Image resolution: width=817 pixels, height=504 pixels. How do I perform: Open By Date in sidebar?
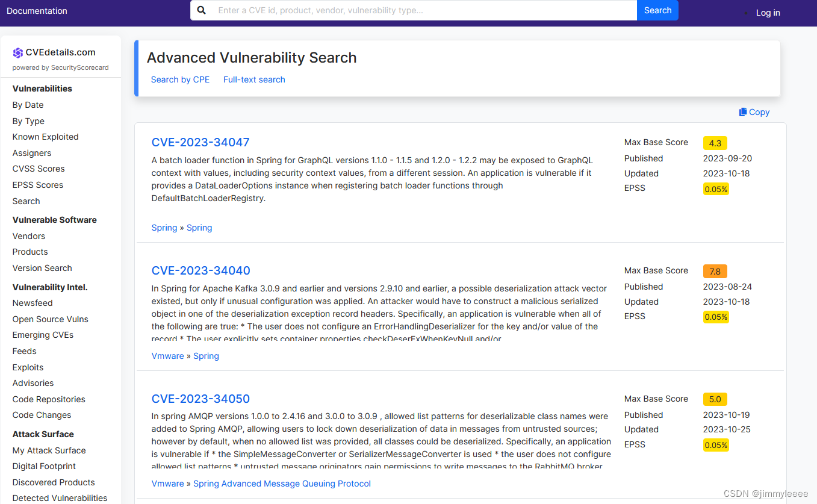tap(28, 105)
